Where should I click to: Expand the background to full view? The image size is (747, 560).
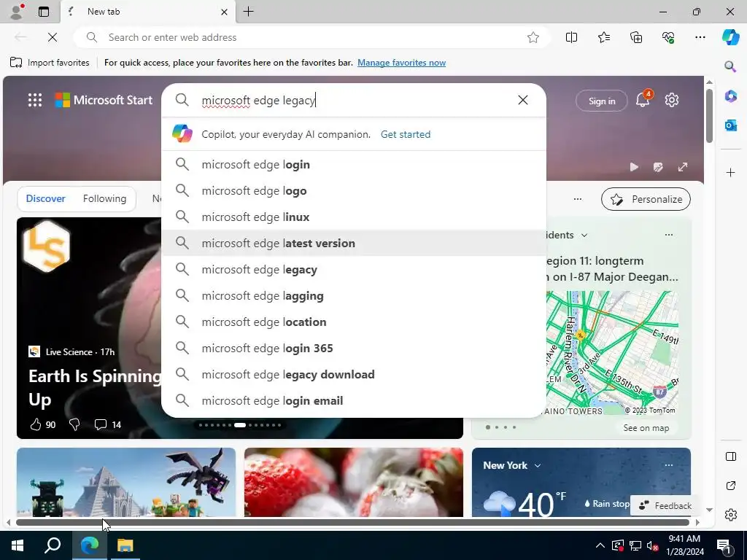(683, 167)
